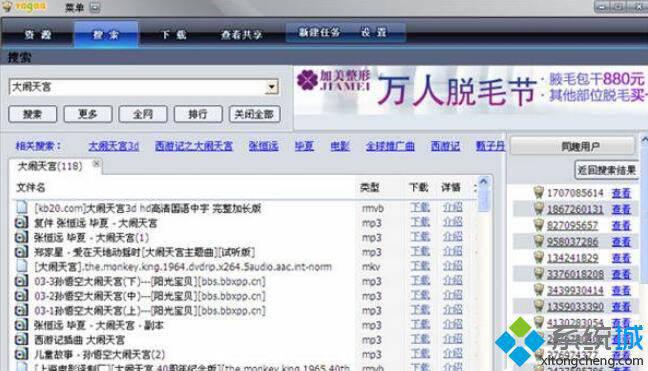Image resolution: width=648 pixels, height=371 pixels.
Task: Click the audio icon for 大闹天宫 - 副本
Action: (21, 325)
